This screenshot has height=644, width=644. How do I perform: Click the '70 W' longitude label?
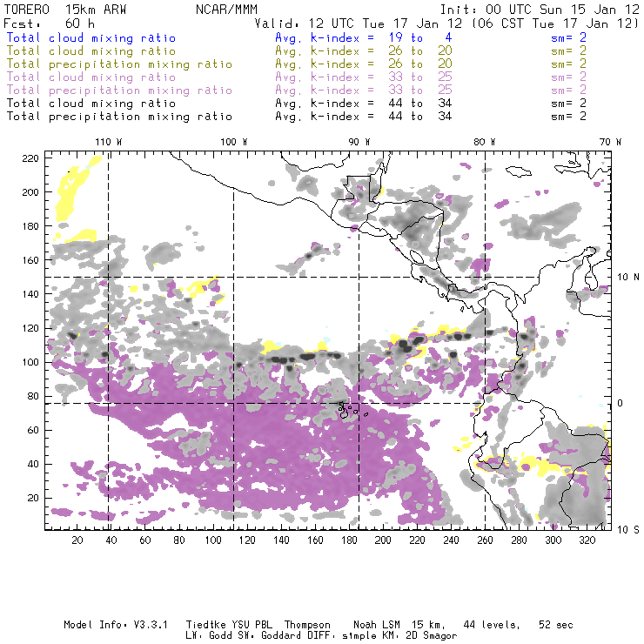click(610, 142)
